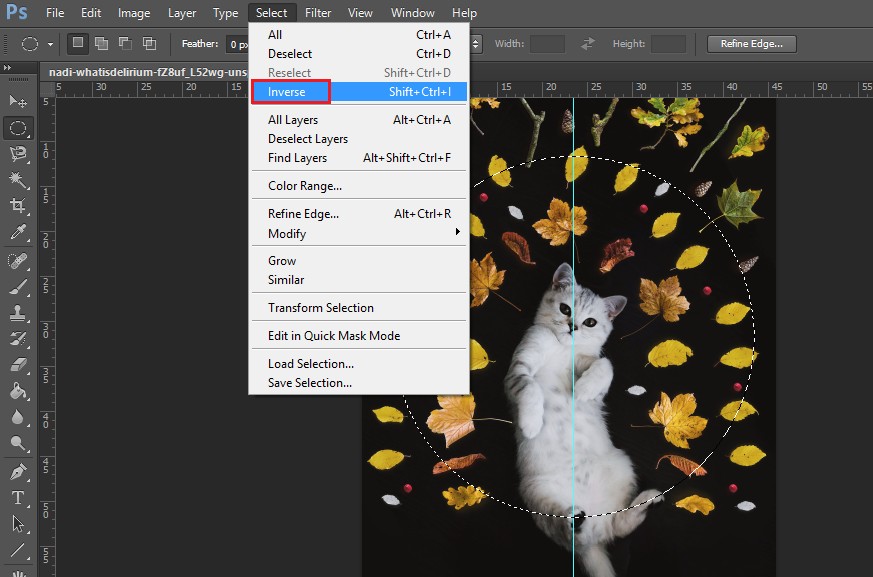Click swap width and height arrows icon
This screenshot has width=873, height=577.
[x=587, y=43]
